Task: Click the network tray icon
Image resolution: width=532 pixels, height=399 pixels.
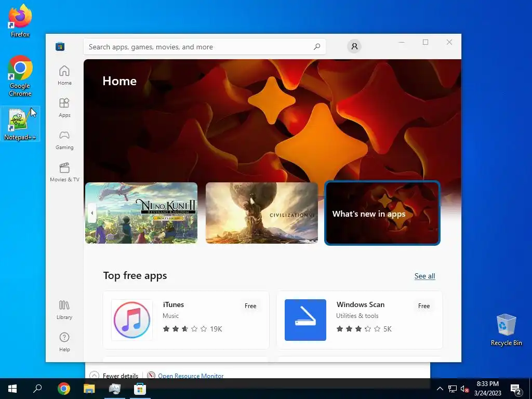Action: (453, 389)
